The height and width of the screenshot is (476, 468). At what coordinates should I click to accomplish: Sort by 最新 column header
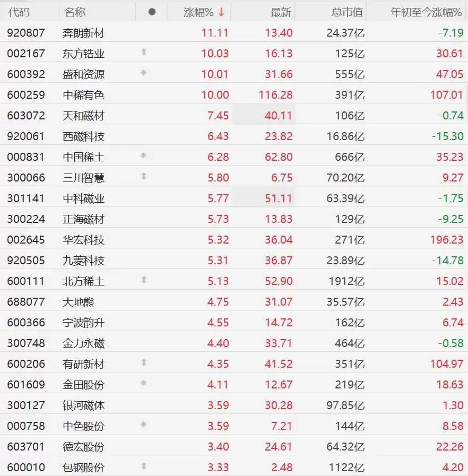coord(281,12)
